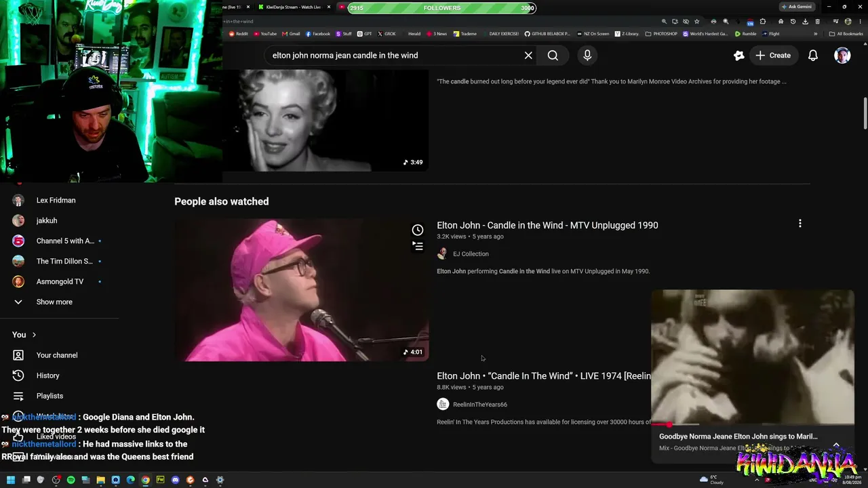
Task: Click the Google Chrome taskbar icon
Action: (x=145, y=480)
